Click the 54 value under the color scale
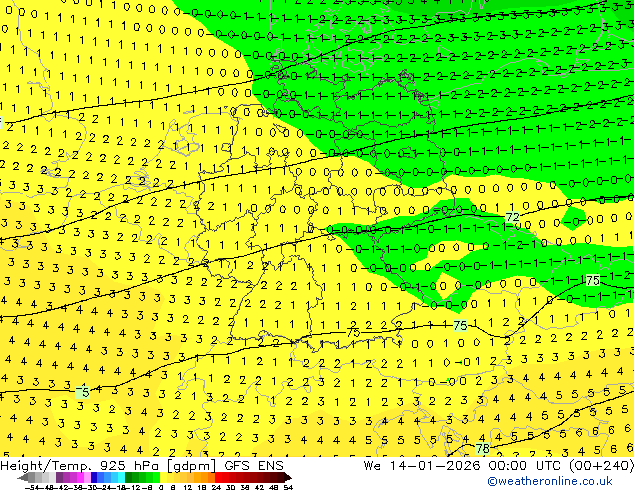Image resolution: width=634 pixels, height=490 pixels. pyautogui.click(x=287, y=487)
